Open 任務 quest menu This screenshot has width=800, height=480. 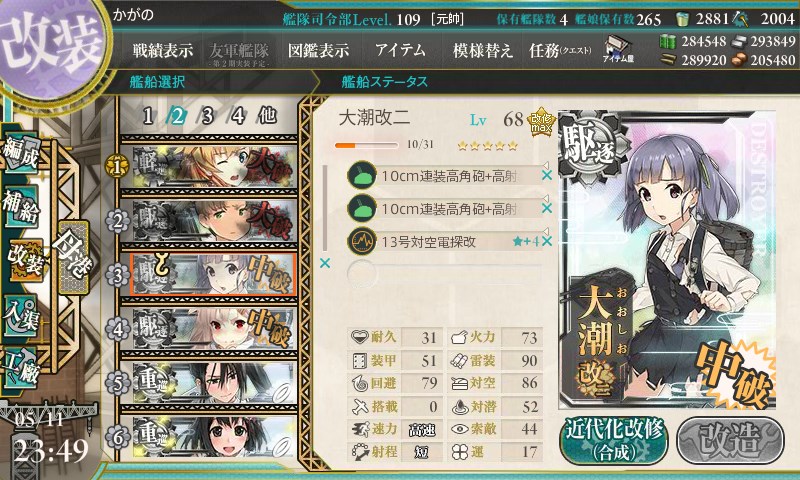(560, 50)
